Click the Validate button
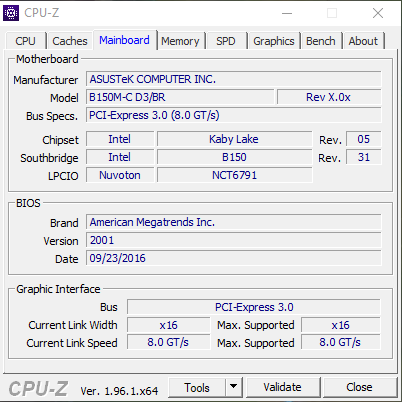This screenshot has width=402, height=402. [283, 387]
